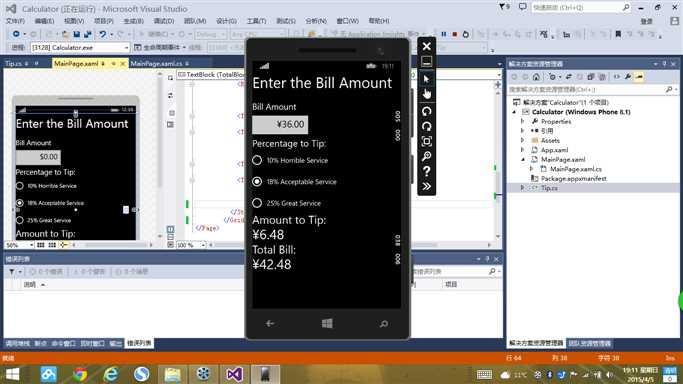Screen dimensions: 683x384
Task: Select single point mouse input tool
Action: [x=426, y=79]
